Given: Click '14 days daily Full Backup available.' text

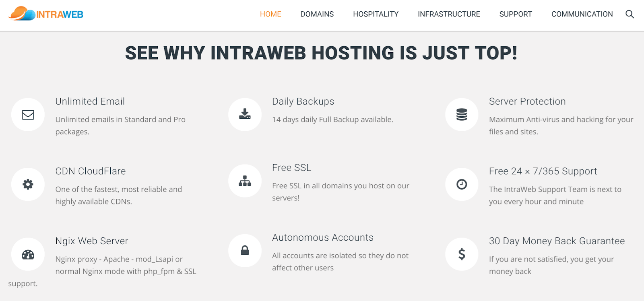Looking at the screenshot, I should [333, 120].
